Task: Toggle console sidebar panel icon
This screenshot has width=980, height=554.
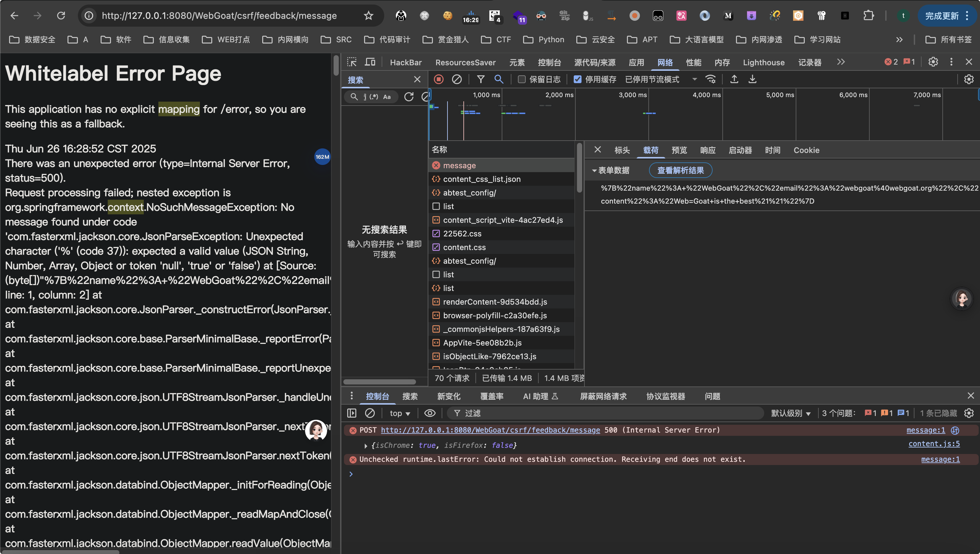Action: (x=351, y=413)
